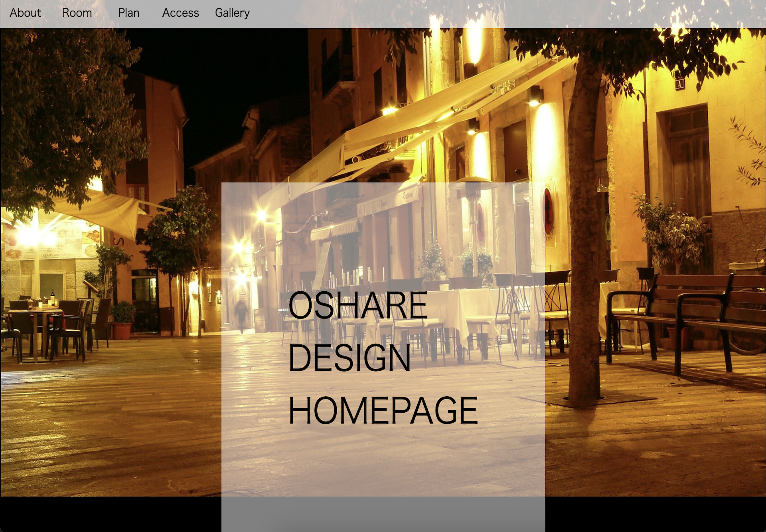Screen dimensions: 766x532
Task: Click the DESIGN heading word
Action: [349, 358]
